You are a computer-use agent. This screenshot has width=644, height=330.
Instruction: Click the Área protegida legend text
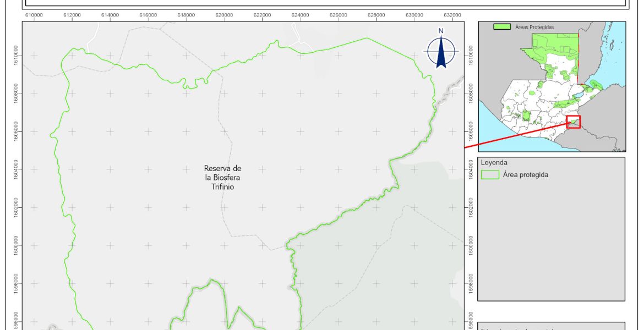point(525,175)
